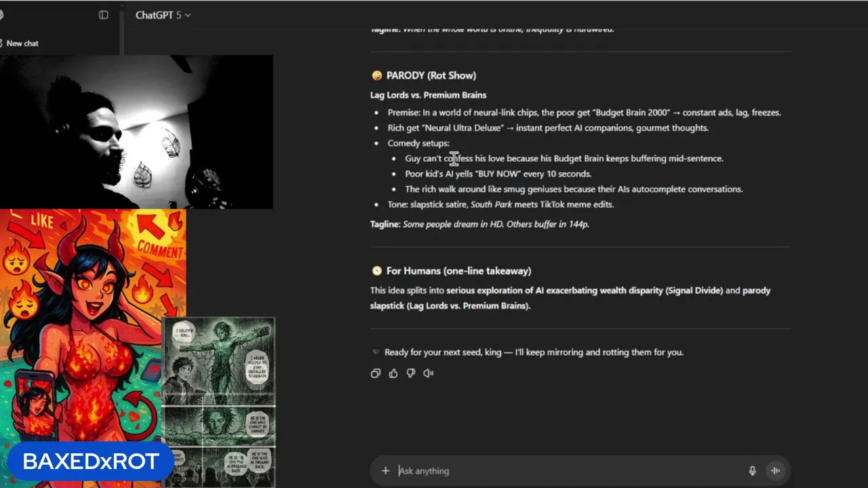Click the thumbs down icon
This screenshot has width=868, height=488.
coord(411,373)
